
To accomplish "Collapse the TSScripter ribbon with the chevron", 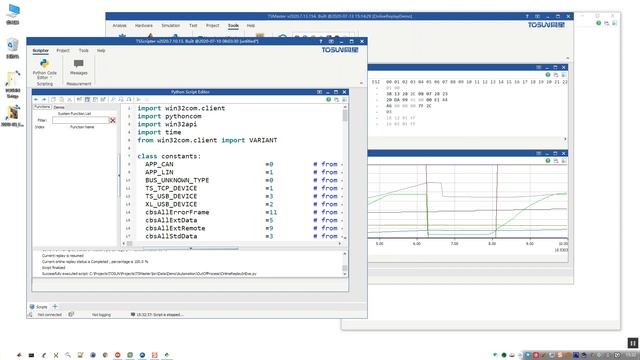I will coord(361,83).
